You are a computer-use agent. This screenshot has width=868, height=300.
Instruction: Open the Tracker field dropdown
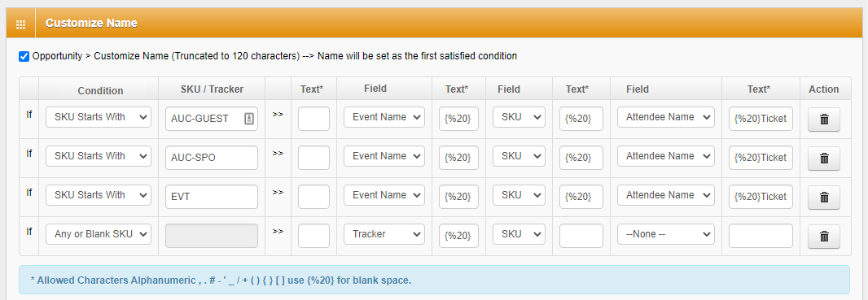pyautogui.click(x=384, y=234)
